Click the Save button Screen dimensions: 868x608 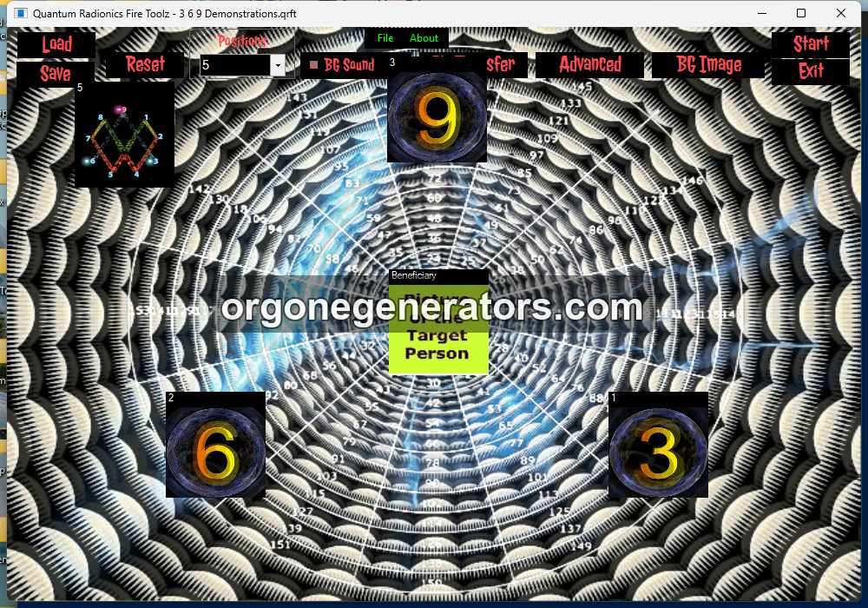(56, 73)
